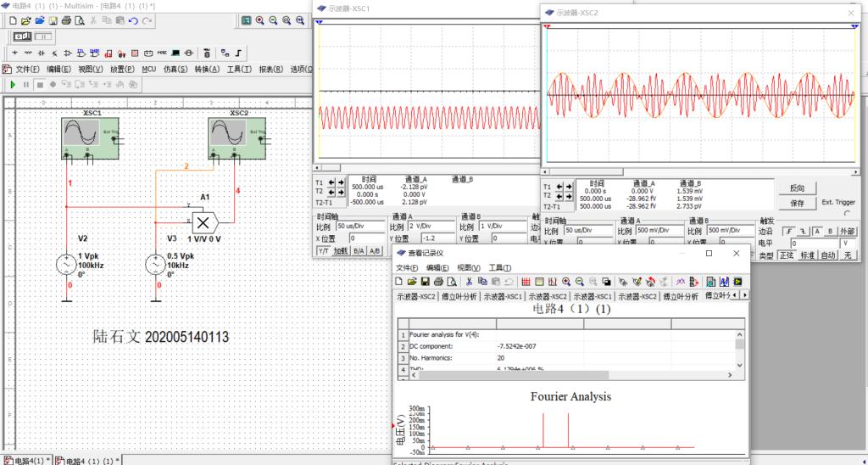Run the simulation with green play button
The height and width of the screenshot is (465, 868).
click(x=13, y=84)
